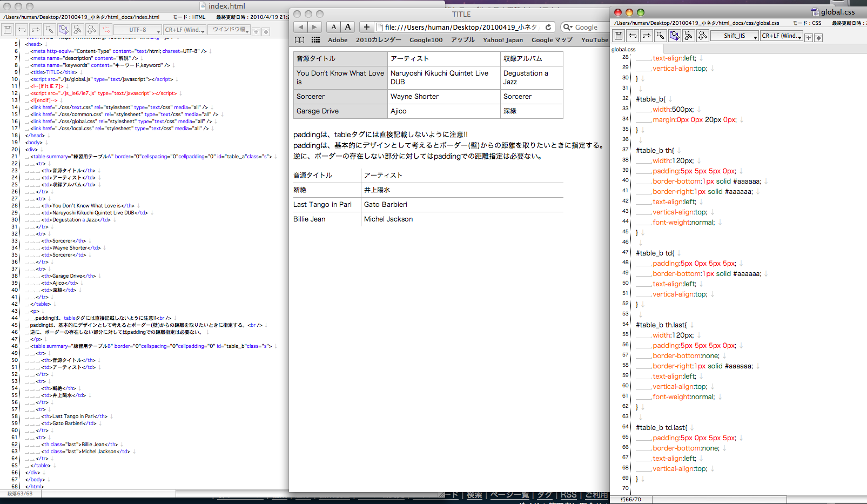The height and width of the screenshot is (504, 867).
Task: Click the 'Michel Jackson' cell
Action: (x=462, y=219)
